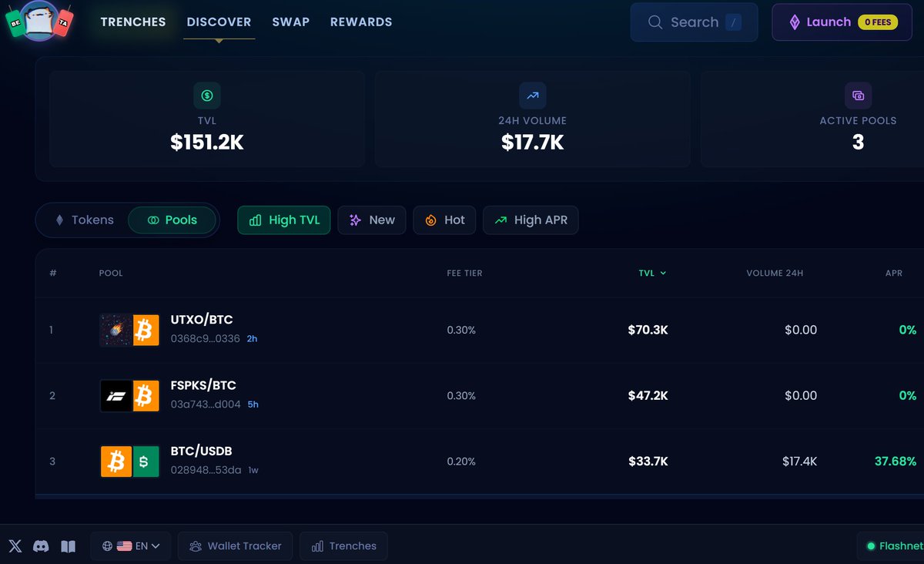924x564 pixels.
Task: Click pool address 028948...53da
Action: (206, 470)
